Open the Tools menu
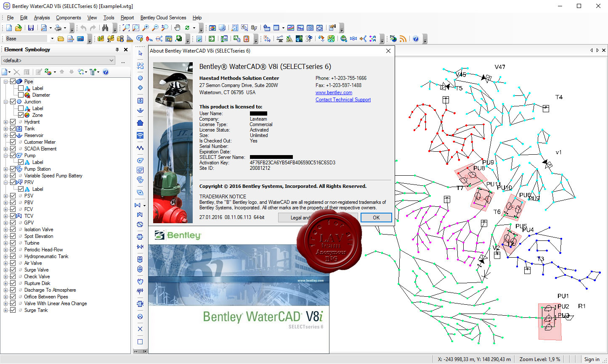This screenshot has height=364, width=608. pyautogui.click(x=109, y=18)
